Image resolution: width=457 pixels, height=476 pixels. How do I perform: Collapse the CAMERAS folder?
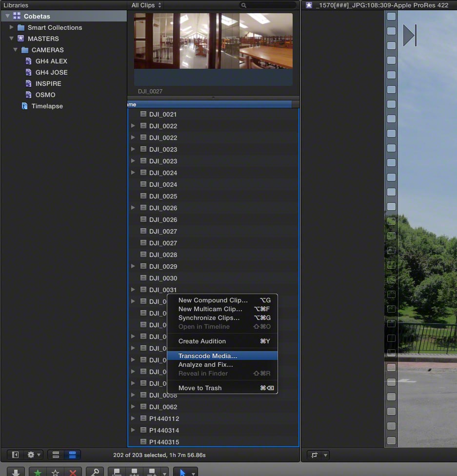[x=15, y=50]
